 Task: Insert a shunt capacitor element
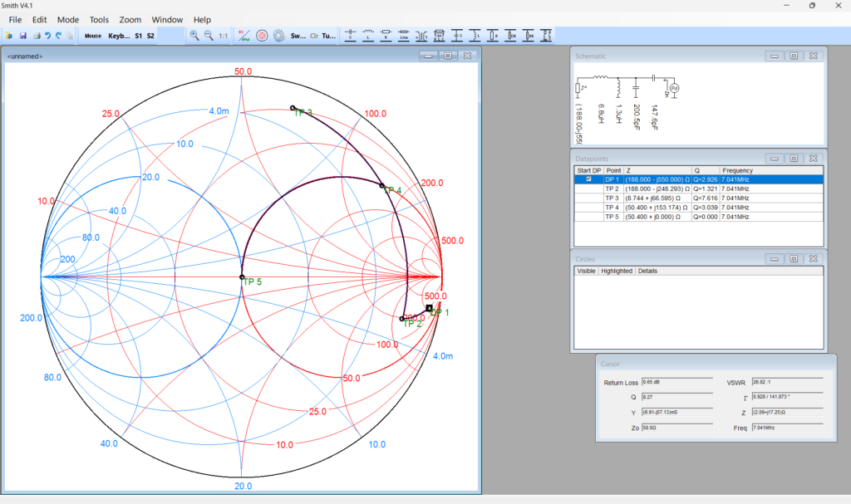458,36
